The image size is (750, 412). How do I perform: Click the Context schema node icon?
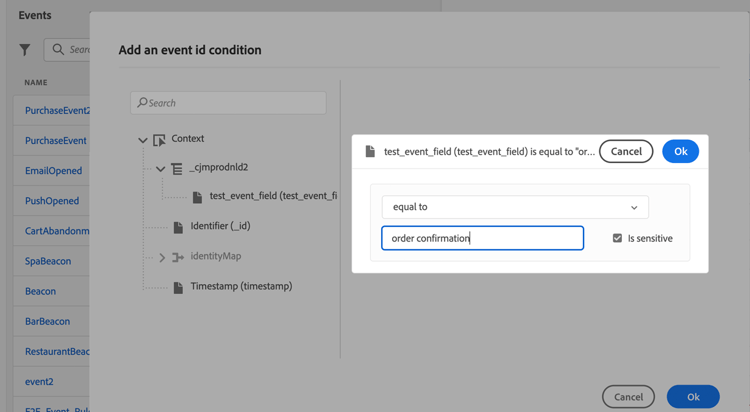160,140
